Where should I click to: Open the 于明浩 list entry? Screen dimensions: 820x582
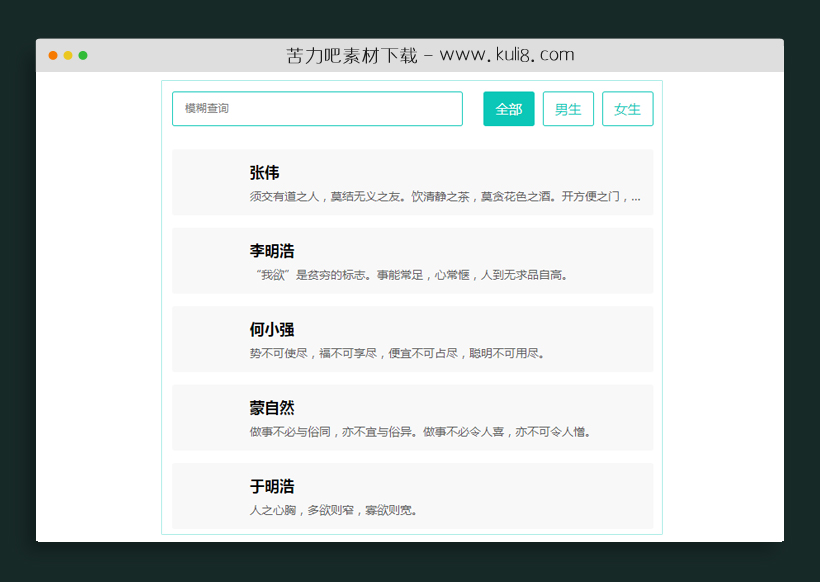(x=413, y=495)
